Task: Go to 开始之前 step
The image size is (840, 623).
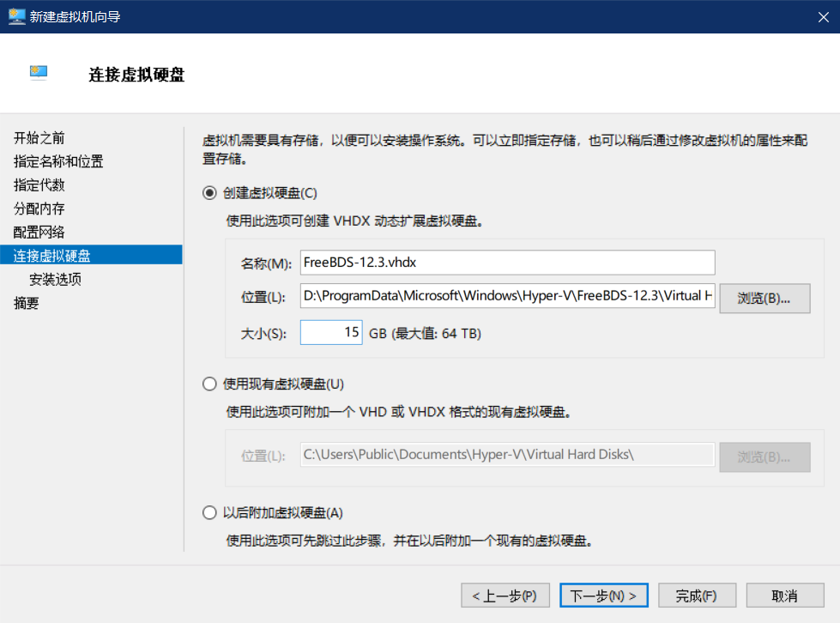Action: click(39, 138)
